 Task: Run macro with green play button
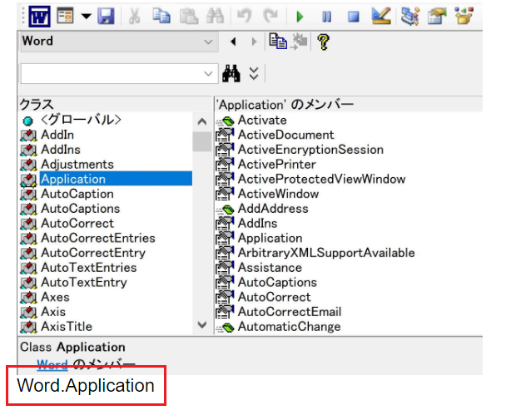coord(300,17)
